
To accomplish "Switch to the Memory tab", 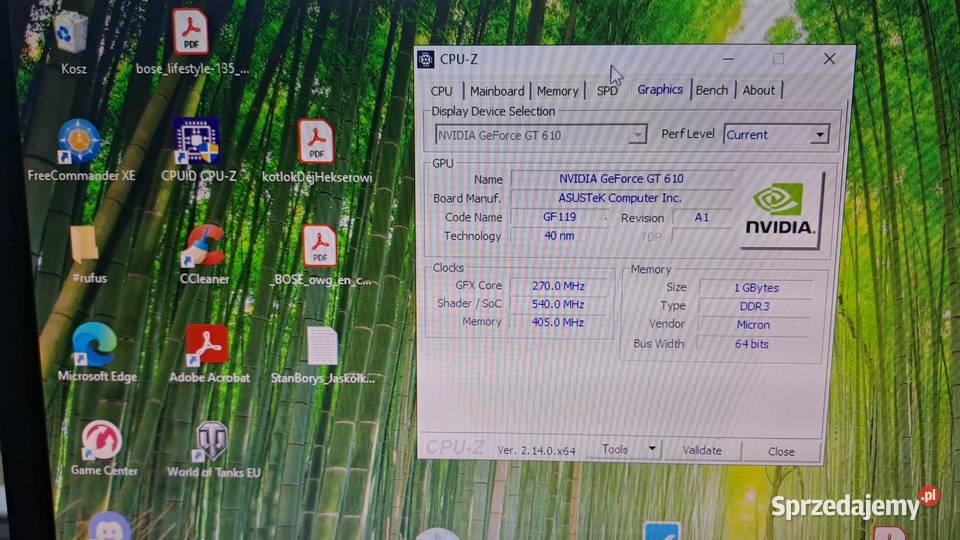I will tap(557, 91).
